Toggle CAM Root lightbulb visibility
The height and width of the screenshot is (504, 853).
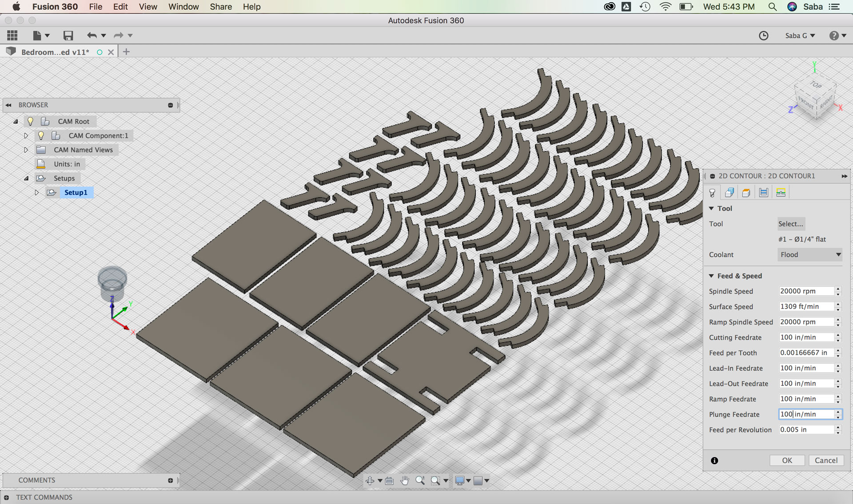pos(30,121)
